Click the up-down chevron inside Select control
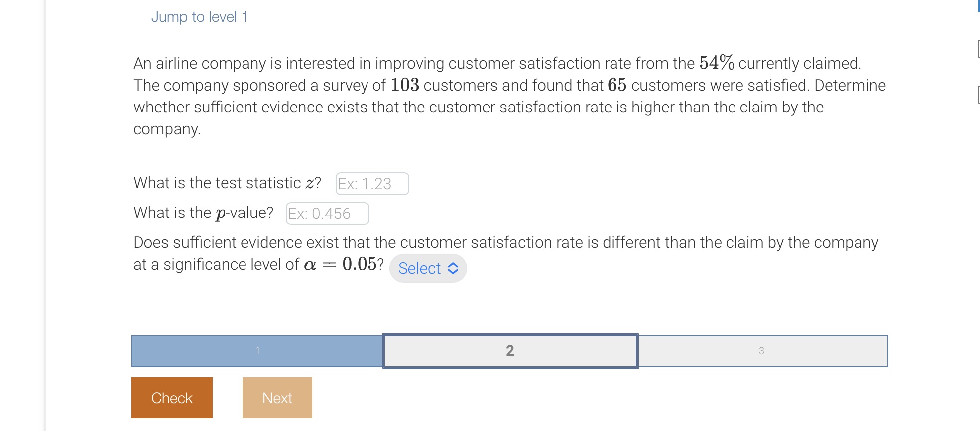 (x=452, y=268)
